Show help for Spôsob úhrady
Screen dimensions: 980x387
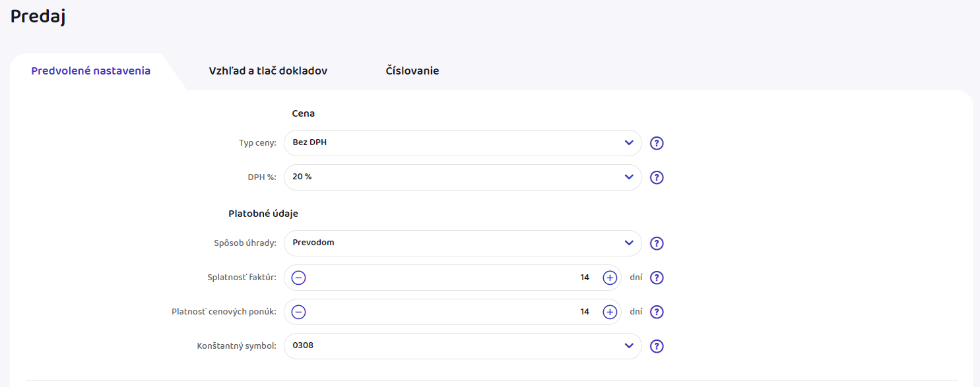656,243
